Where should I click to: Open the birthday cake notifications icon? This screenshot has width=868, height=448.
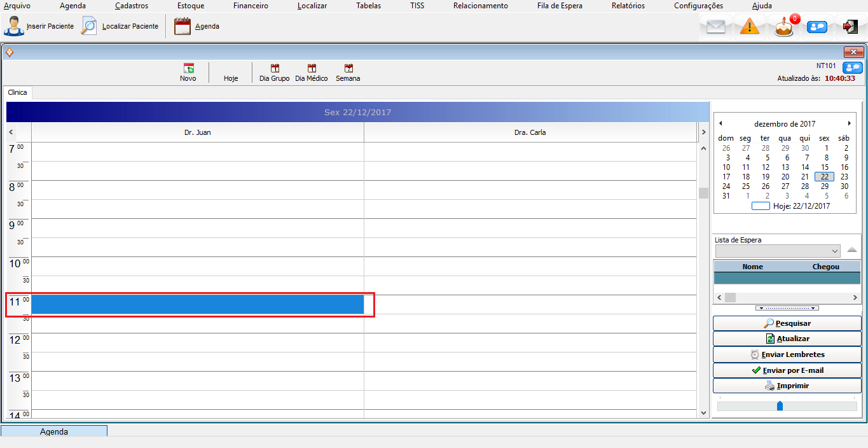784,27
